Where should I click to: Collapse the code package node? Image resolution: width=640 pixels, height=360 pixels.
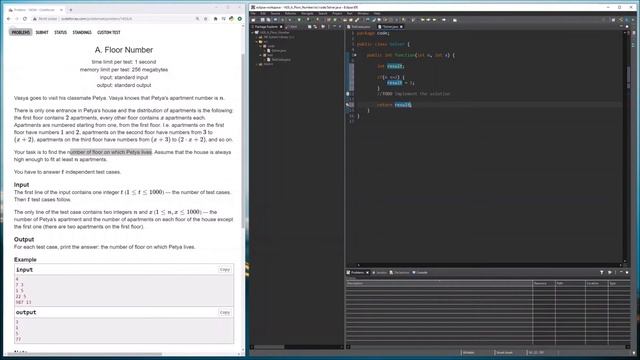point(261,46)
